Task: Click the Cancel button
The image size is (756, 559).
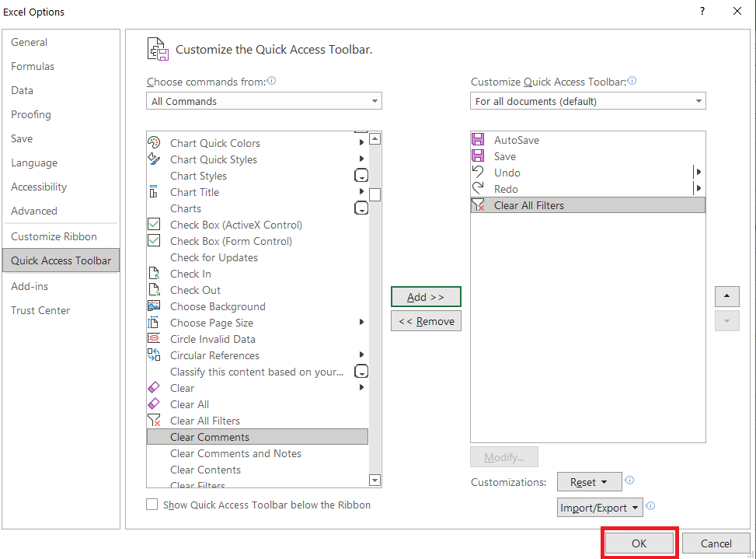Action: click(716, 543)
